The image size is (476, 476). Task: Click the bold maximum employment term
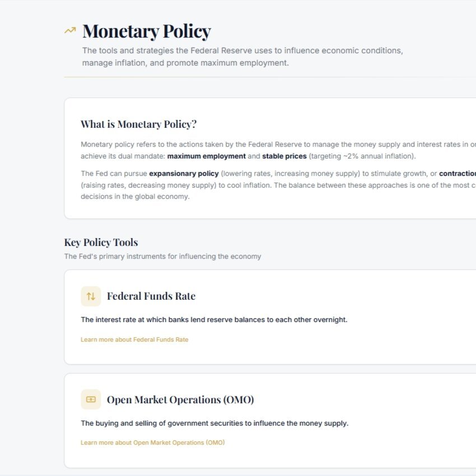click(x=207, y=156)
